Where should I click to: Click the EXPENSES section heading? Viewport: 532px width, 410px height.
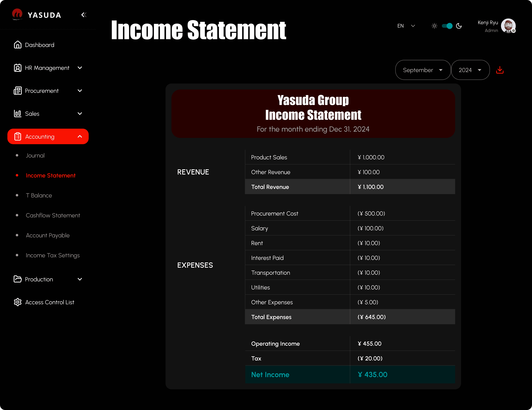[x=195, y=265]
